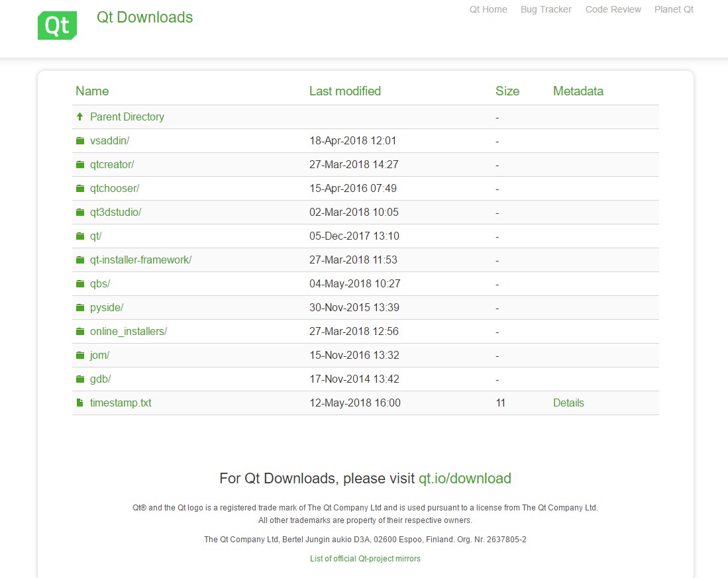This screenshot has width=728, height=578.
Task: Open the pyside/ folder link
Action: pyautogui.click(x=107, y=308)
